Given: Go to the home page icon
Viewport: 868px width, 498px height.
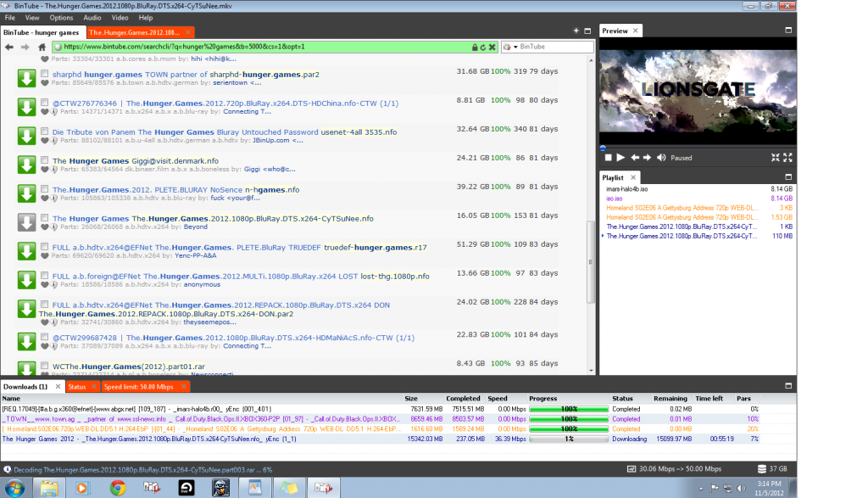Looking at the screenshot, I should point(43,47).
